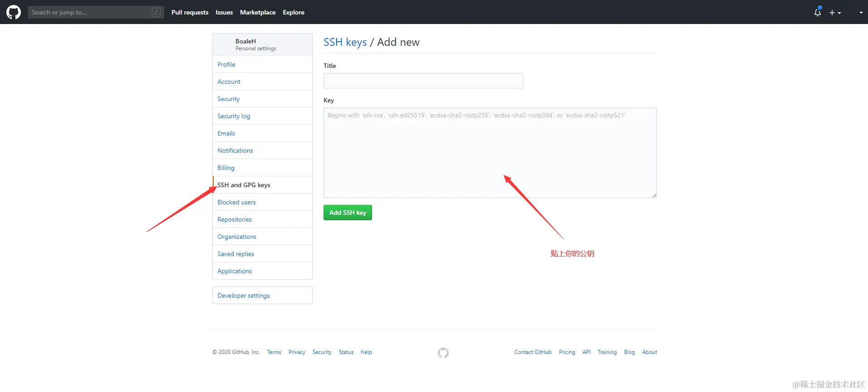Image resolution: width=868 pixels, height=392 pixels.
Task: Go to Pull requests
Action: [x=190, y=12]
